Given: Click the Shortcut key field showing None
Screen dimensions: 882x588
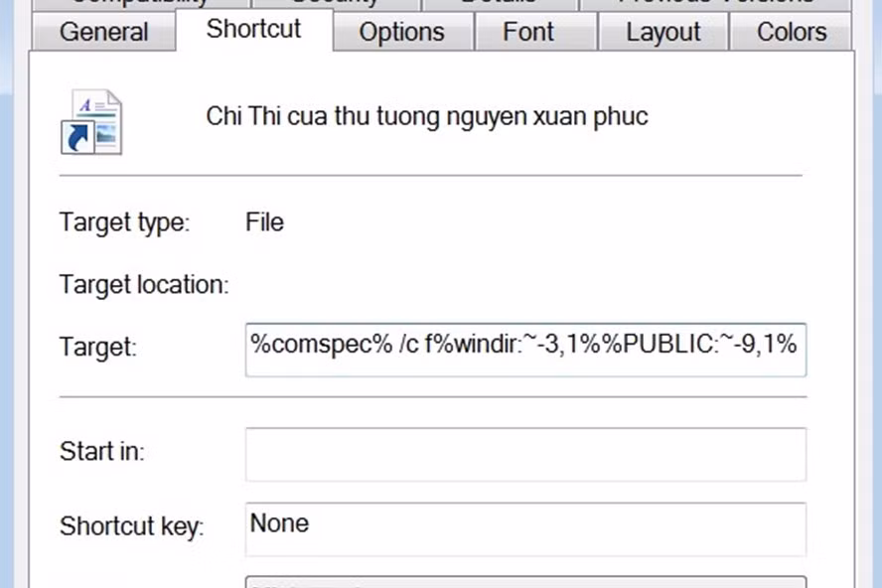Looking at the screenshot, I should click(x=525, y=528).
